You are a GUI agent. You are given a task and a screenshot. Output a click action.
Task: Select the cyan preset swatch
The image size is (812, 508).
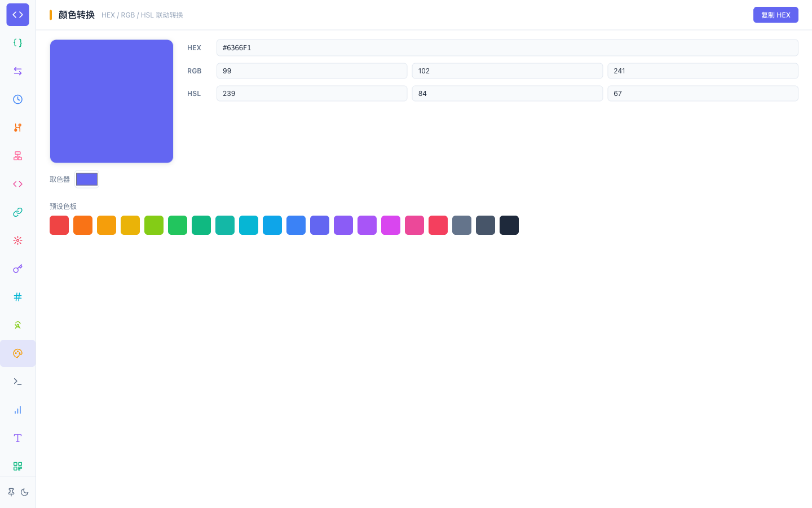pos(249,225)
